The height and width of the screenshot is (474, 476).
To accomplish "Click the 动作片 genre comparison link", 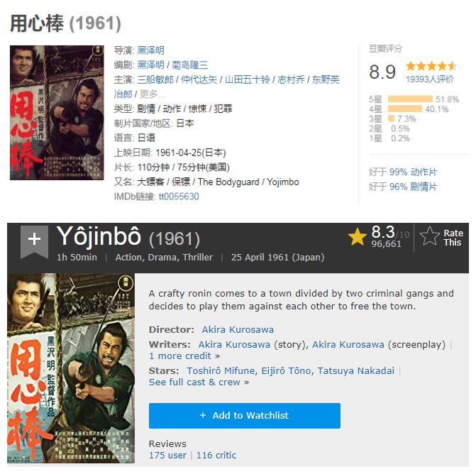I will point(424,172).
